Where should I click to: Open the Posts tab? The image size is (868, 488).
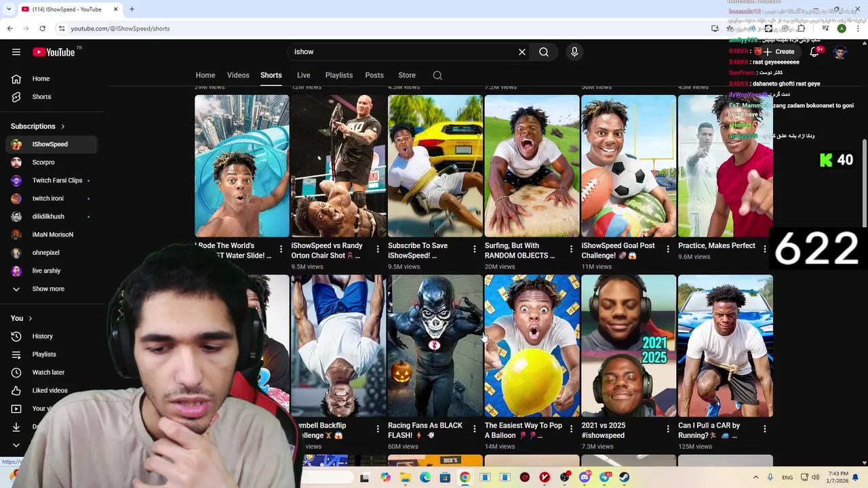[374, 75]
